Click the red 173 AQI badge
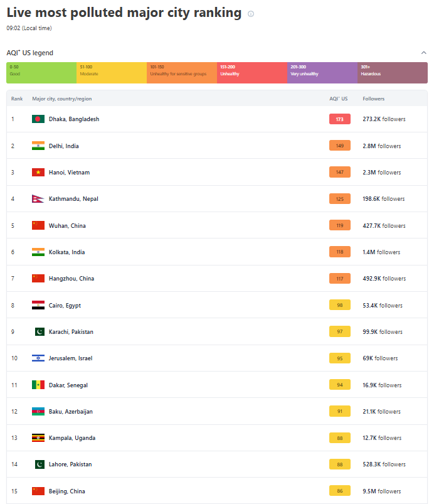The image size is (434, 504). pos(339,119)
